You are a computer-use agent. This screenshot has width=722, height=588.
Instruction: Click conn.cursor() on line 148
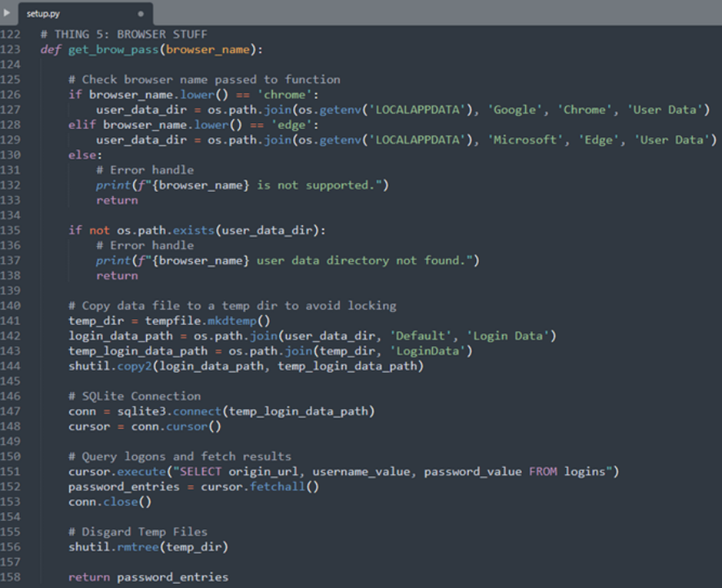tap(176, 426)
